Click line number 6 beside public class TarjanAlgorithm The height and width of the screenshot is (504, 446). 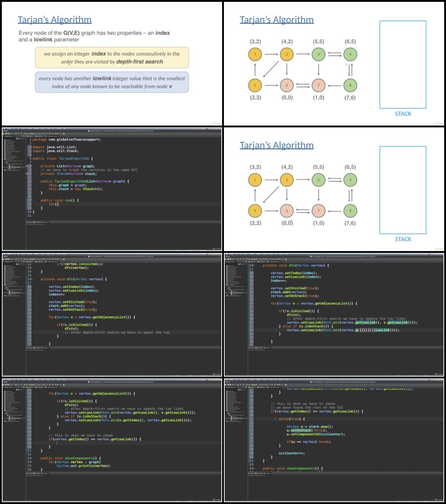click(x=30, y=159)
